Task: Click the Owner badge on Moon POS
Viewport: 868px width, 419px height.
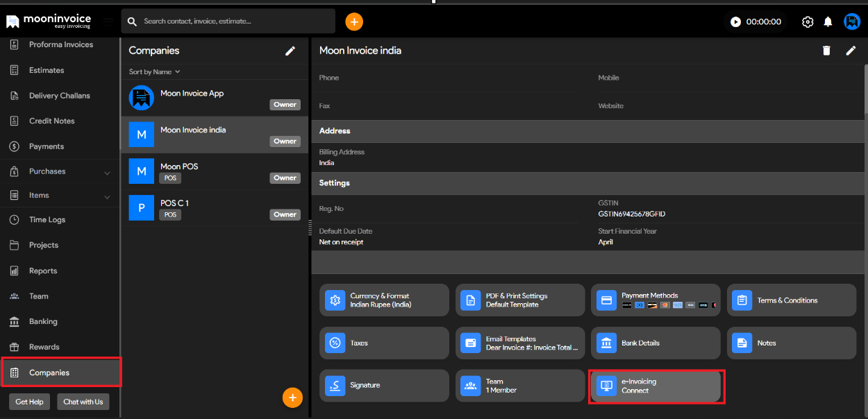Action: click(285, 178)
